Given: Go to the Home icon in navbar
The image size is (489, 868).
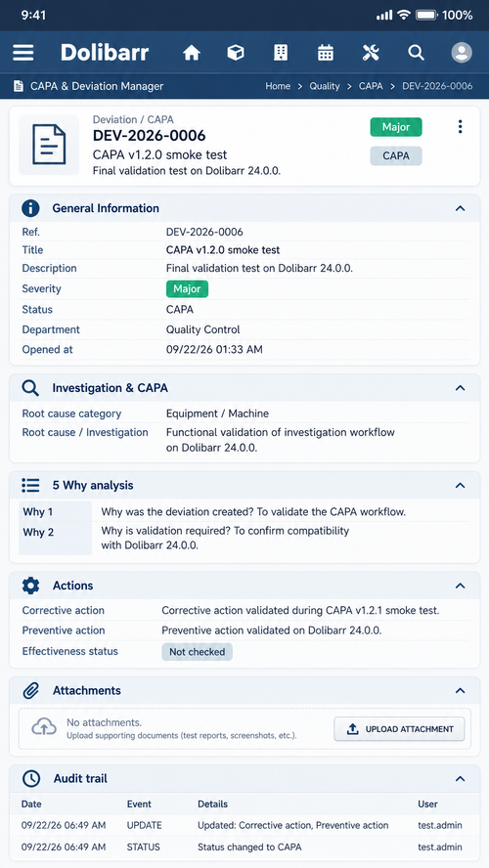Looking at the screenshot, I should click(x=192, y=53).
